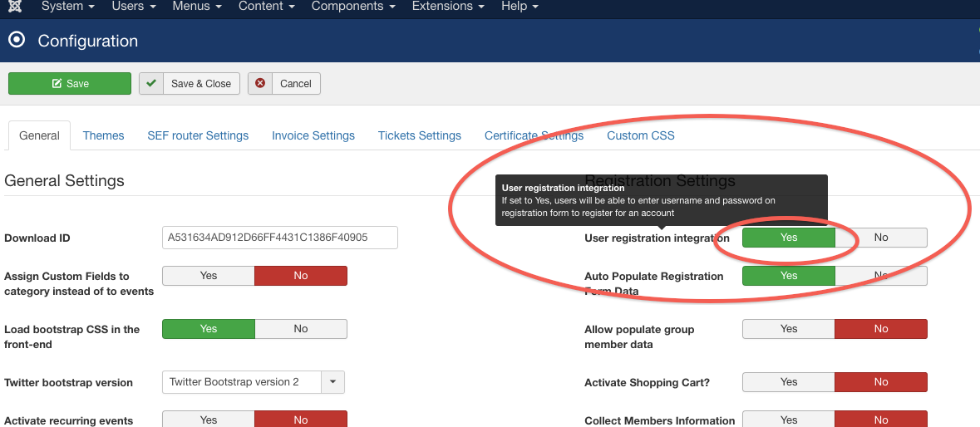Click the Joomla logo icon

coord(16,7)
